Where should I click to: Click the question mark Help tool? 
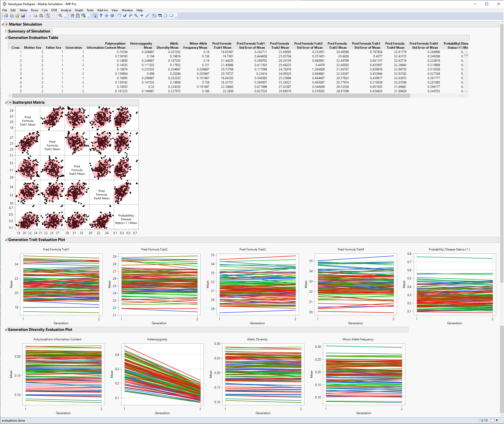(x=101, y=16)
